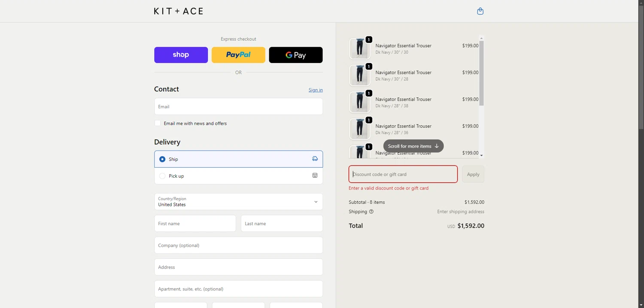The image size is (644, 308).
Task: Check Email me with news and offers
Action: [158, 123]
